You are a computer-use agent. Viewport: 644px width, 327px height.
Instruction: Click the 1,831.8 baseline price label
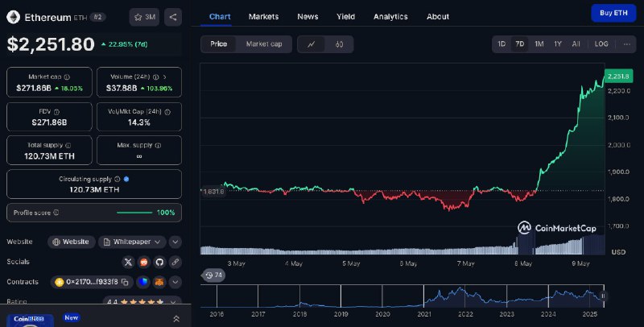(x=213, y=192)
